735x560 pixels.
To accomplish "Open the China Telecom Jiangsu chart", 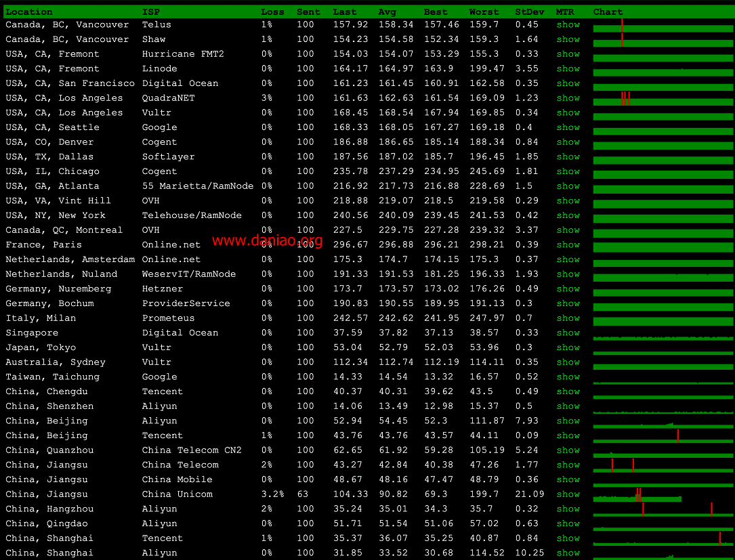I will click(663, 465).
